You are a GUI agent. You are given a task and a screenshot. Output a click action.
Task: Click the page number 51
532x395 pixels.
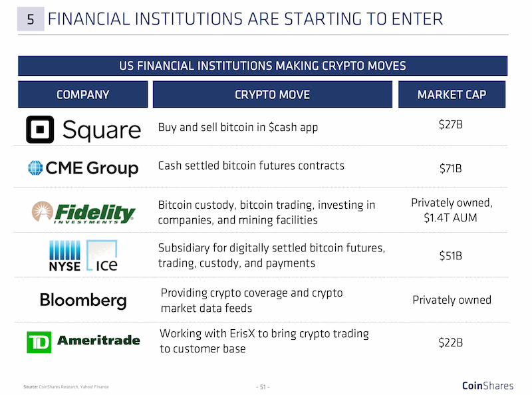click(x=263, y=387)
